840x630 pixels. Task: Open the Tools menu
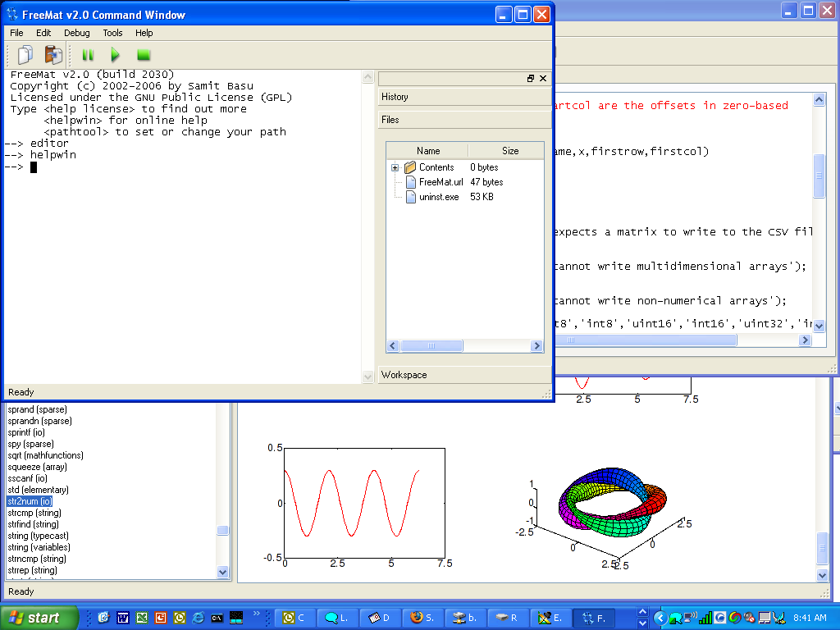click(x=115, y=33)
